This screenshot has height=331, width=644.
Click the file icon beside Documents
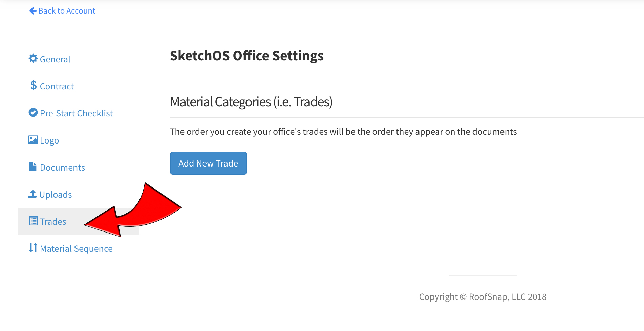click(x=33, y=167)
